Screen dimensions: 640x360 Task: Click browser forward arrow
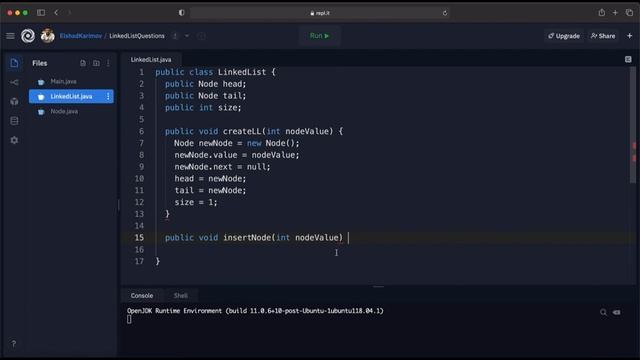pos(69,13)
